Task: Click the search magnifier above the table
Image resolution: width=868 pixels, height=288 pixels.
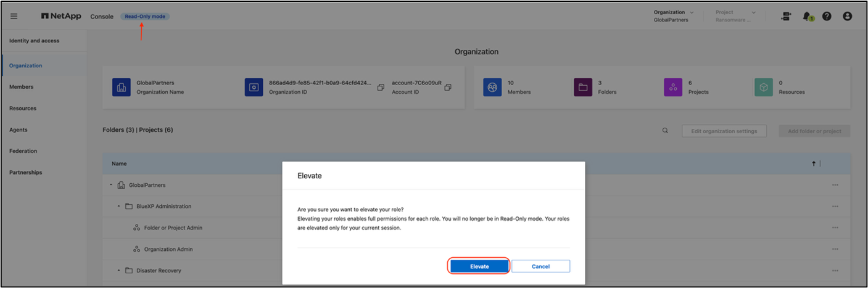Action: click(665, 131)
